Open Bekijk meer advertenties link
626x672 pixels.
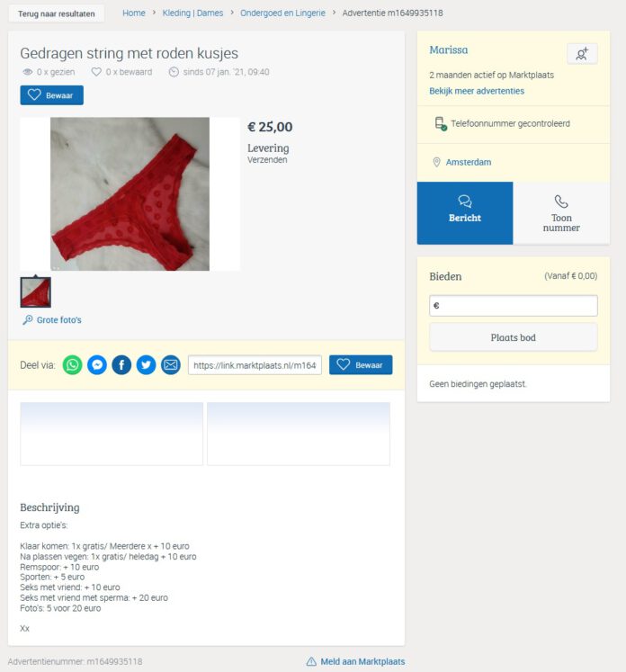pos(477,91)
